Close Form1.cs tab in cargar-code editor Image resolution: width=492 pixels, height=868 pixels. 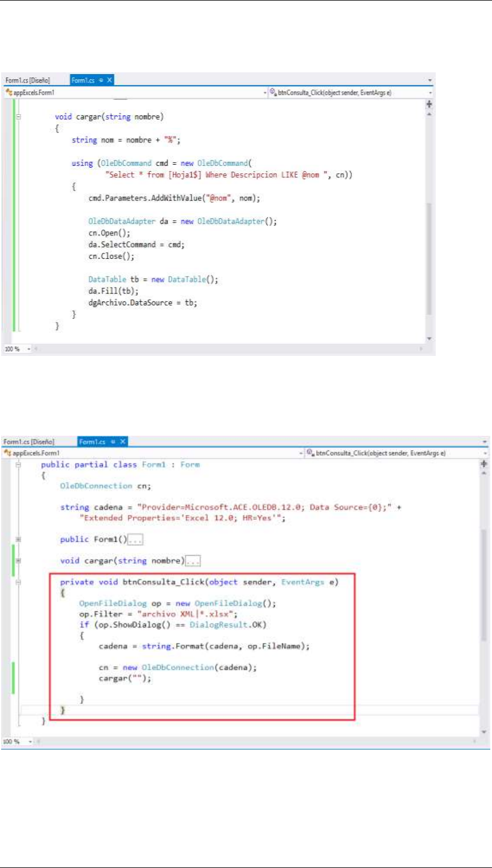pos(110,80)
